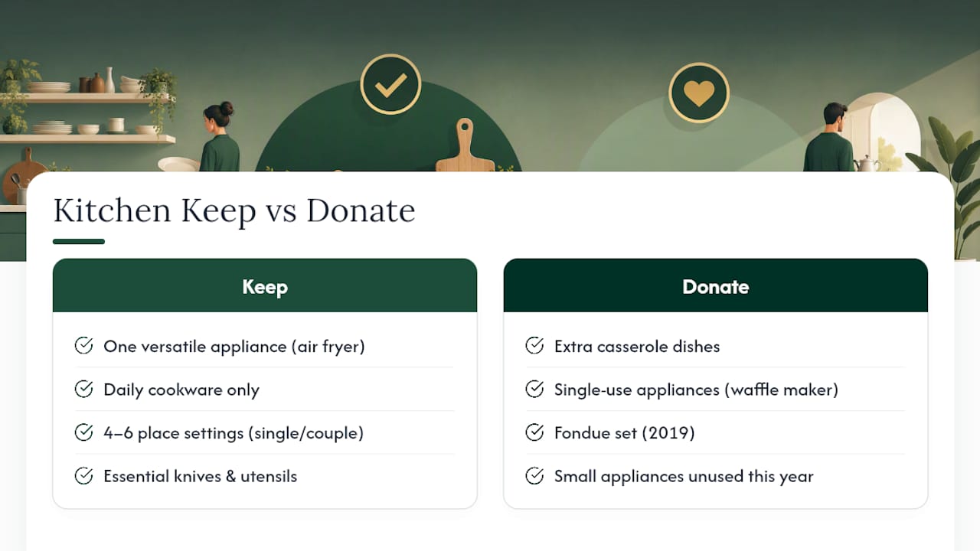
Task: Click the text Small appliances unused this year
Action: (684, 477)
